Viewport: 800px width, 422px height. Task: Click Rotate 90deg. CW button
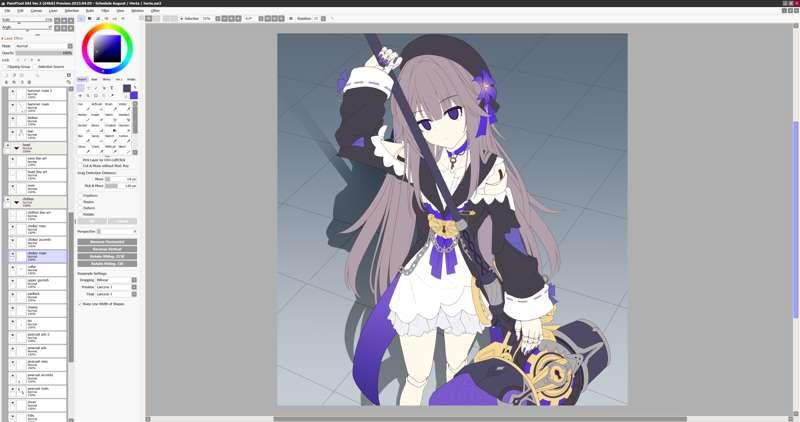coord(107,263)
